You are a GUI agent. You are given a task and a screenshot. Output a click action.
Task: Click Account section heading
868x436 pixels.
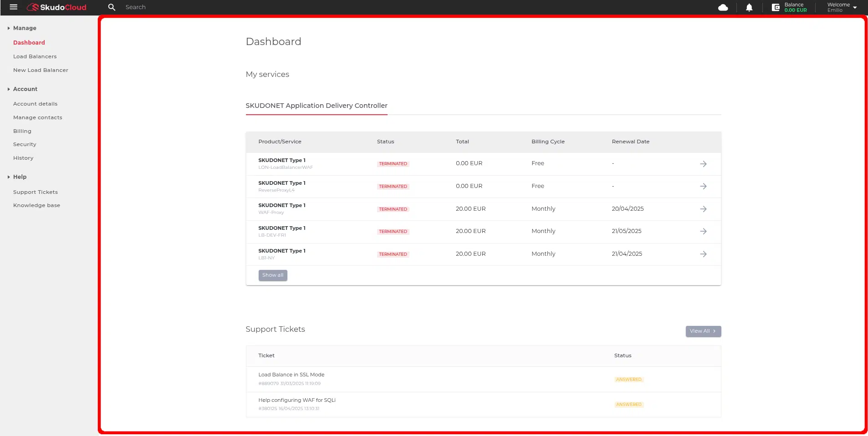coord(25,89)
